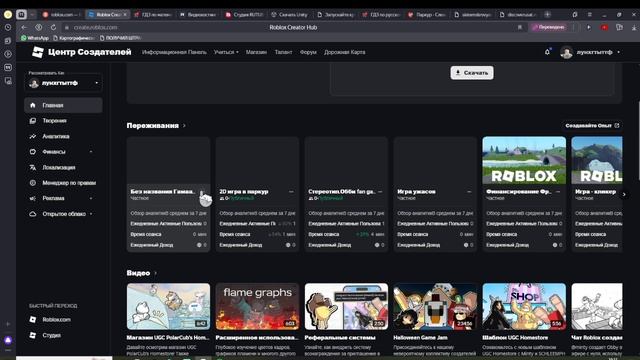The height and width of the screenshot is (360, 640).
Task: Select Главная in the sidebar
Action: [63, 105]
